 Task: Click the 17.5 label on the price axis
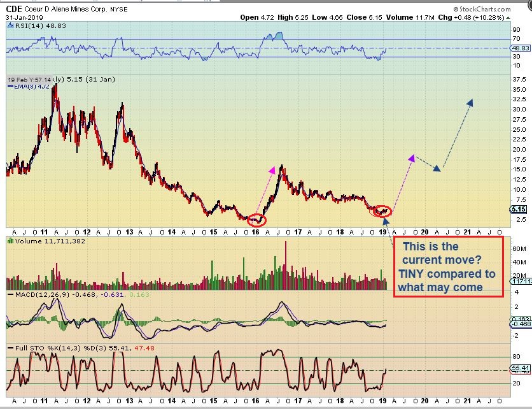519,159
